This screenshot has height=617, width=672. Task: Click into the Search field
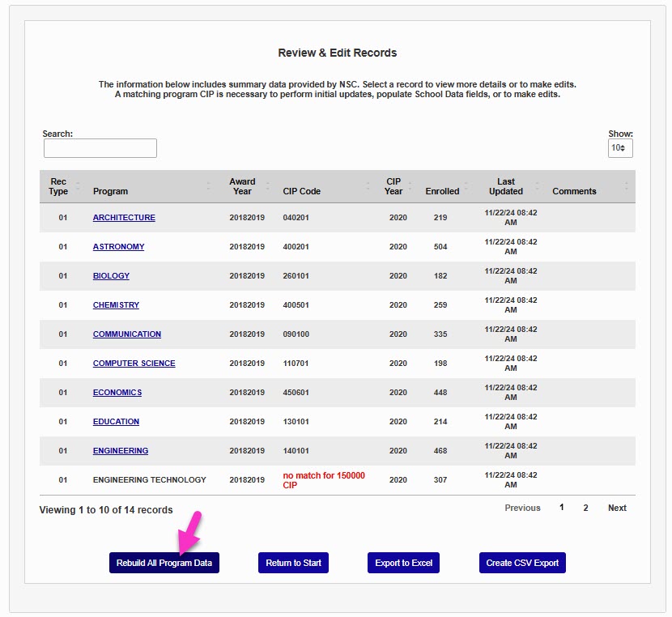tap(100, 148)
